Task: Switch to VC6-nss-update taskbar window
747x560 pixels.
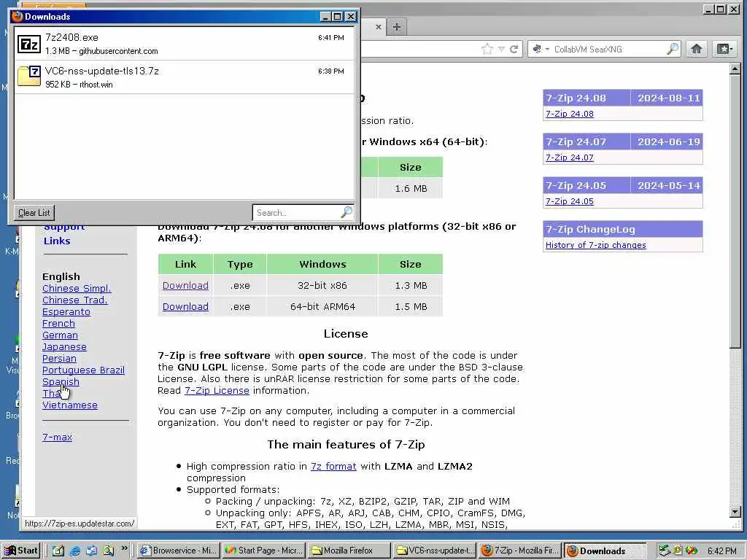Action: tap(434, 551)
